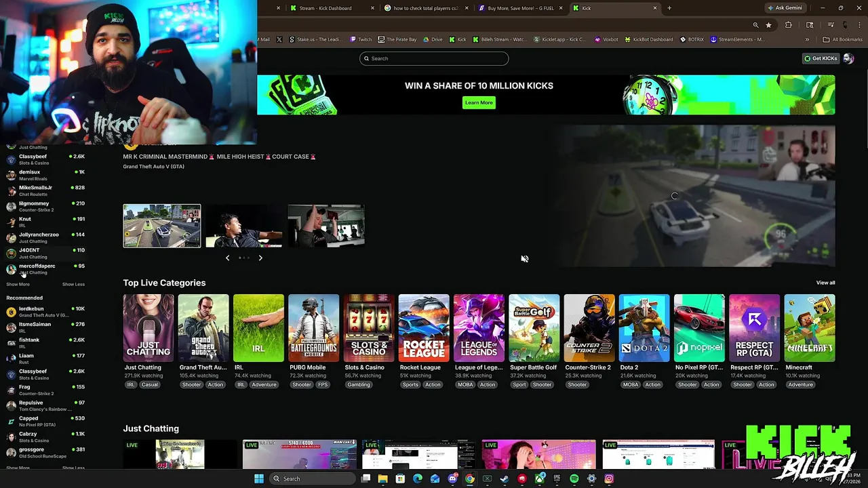
Task: Select the GTA car stream thumbnail
Action: 161,226
